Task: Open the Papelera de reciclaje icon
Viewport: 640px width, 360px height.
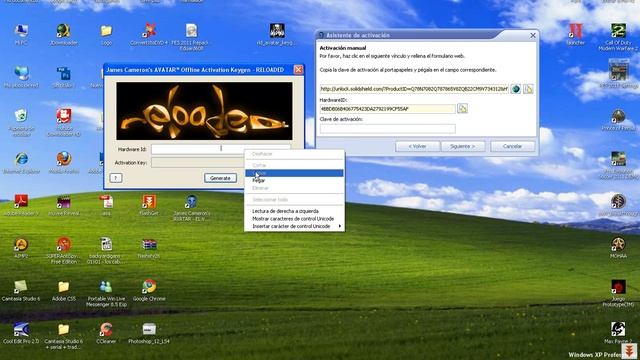Action: pos(21,122)
